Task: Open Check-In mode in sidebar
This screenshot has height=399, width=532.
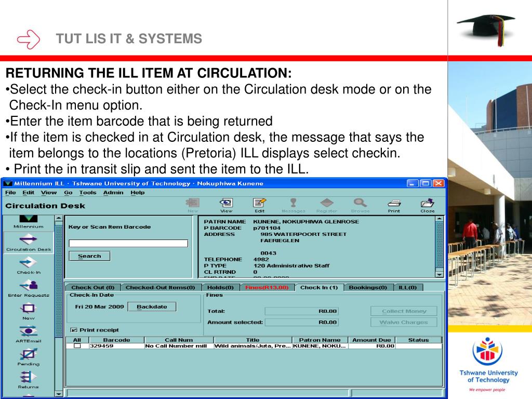Action: click(29, 265)
